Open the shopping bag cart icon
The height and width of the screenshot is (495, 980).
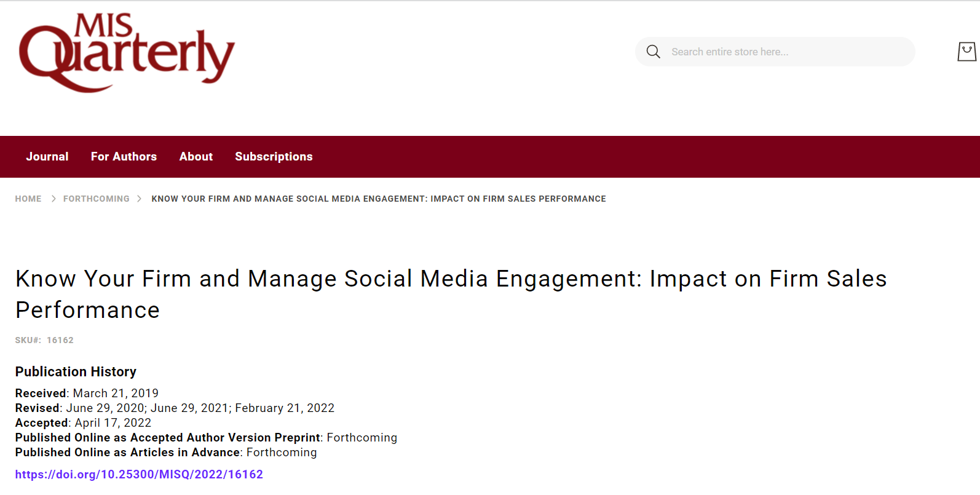tap(966, 52)
